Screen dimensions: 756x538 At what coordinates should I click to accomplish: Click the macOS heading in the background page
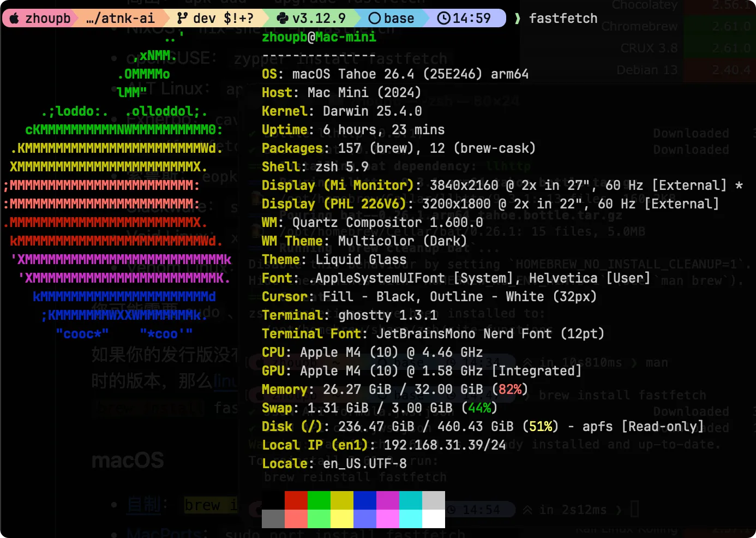pos(128,461)
